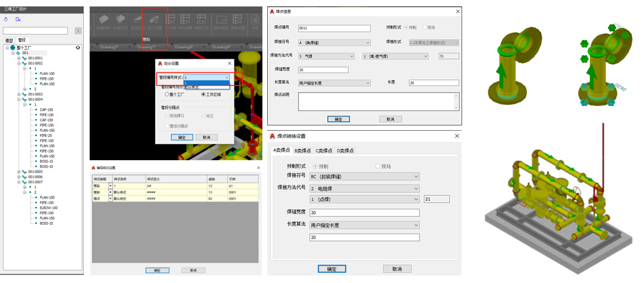Select BOSS-15 in the tree
The width and height of the screenshot is (644, 283).
[x=47, y=161]
